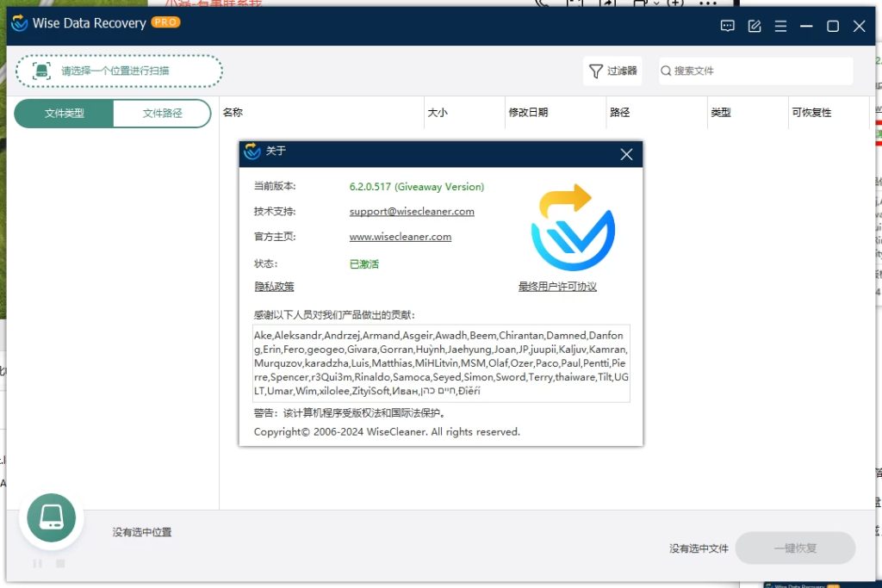
Task: Click the edit note icon in title bar
Action: pyautogui.click(x=755, y=26)
